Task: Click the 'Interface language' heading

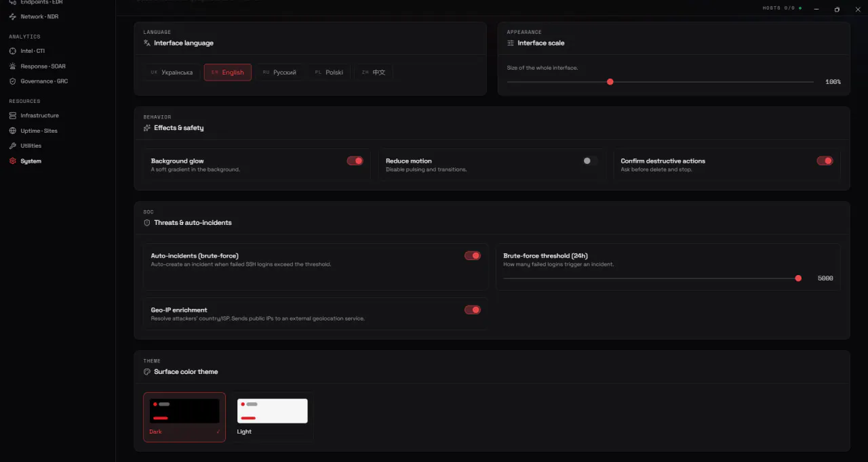Action: (x=184, y=43)
